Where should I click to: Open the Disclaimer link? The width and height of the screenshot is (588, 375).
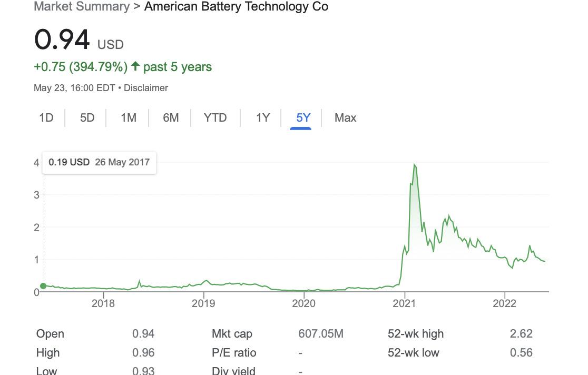[x=146, y=88]
